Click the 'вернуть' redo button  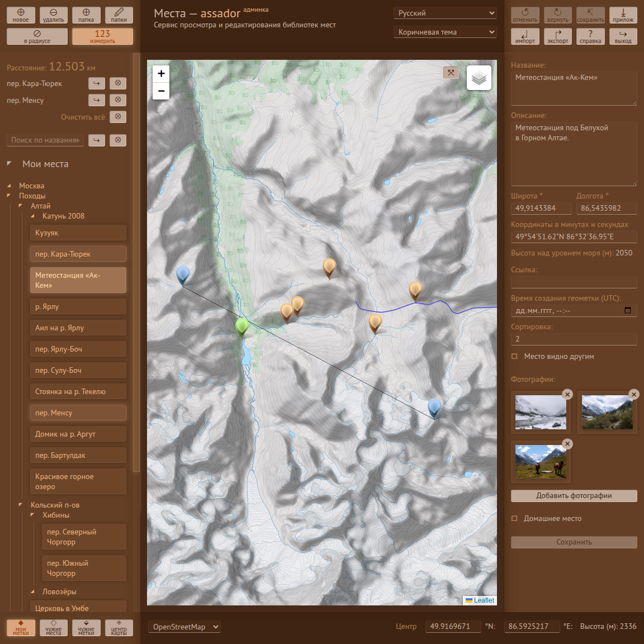[558, 15]
